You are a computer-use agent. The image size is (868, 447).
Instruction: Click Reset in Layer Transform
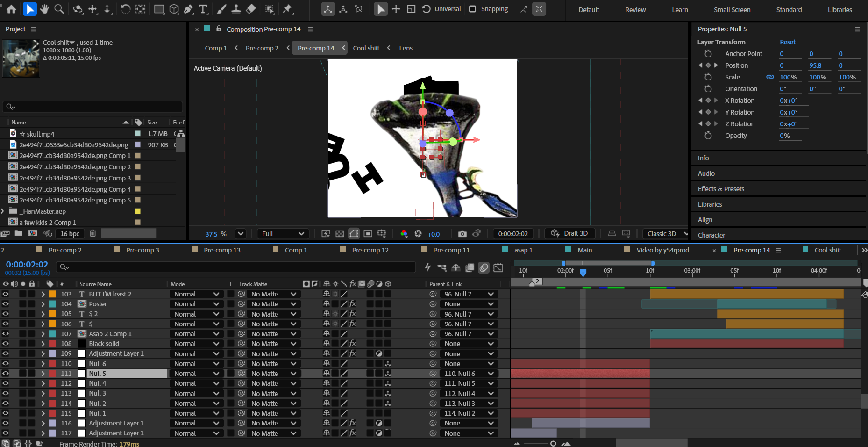tap(787, 42)
